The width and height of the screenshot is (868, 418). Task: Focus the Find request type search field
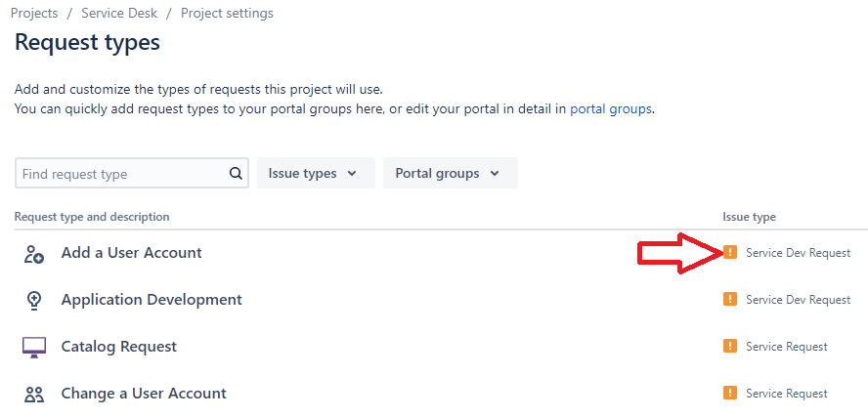point(132,174)
